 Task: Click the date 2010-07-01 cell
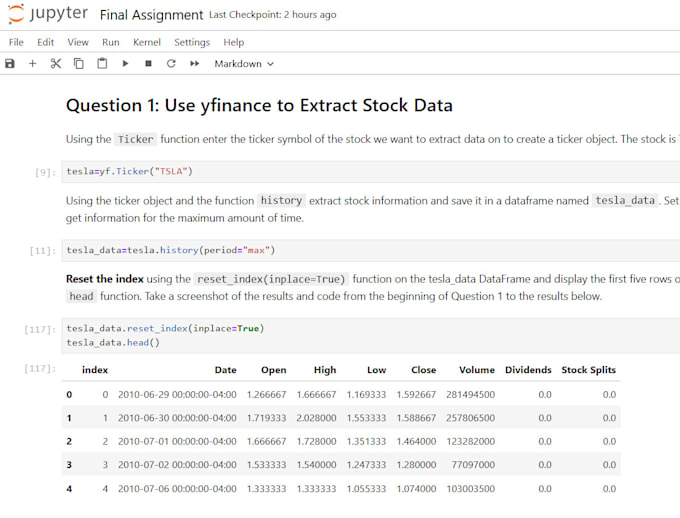pyautogui.click(x=177, y=442)
